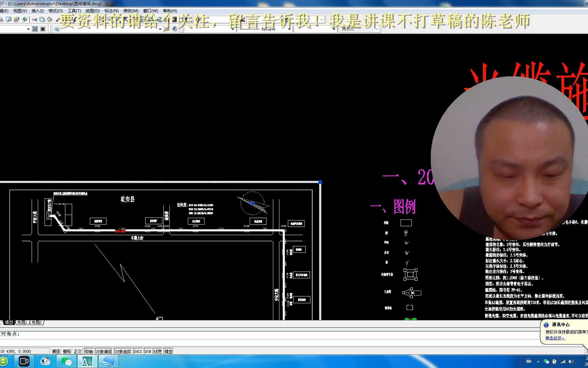Open the 视图(V) menu
The width and height of the screenshot is (588, 368).
coord(20,11)
